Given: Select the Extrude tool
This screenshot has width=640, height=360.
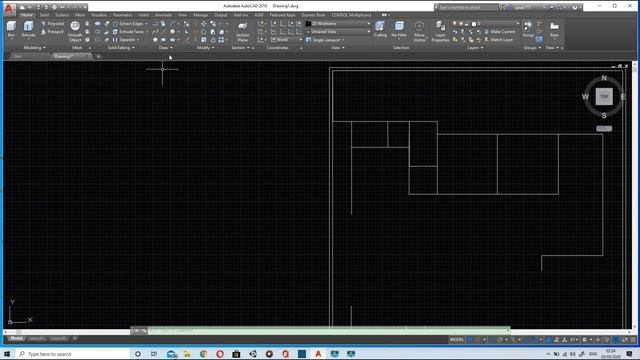Looking at the screenshot, I should point(28,29).
